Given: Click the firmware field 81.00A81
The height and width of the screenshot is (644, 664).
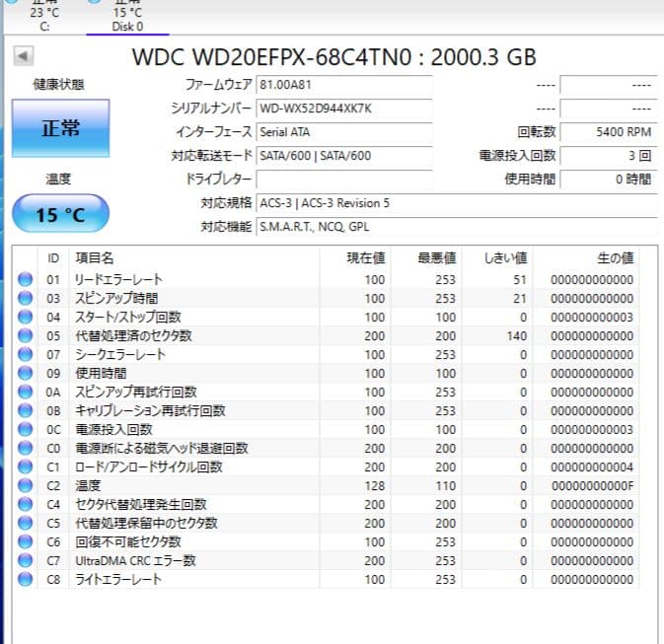Looking at the screenshot, I should point(344,85).
